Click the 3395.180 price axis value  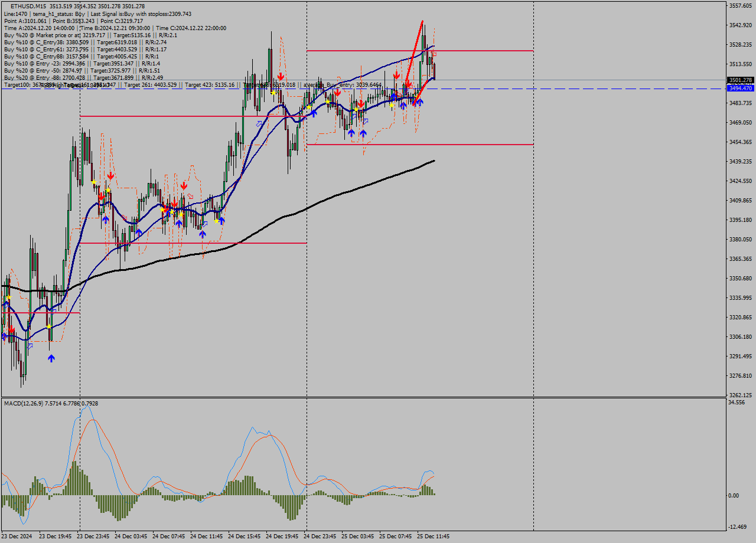tap(741, 220)
